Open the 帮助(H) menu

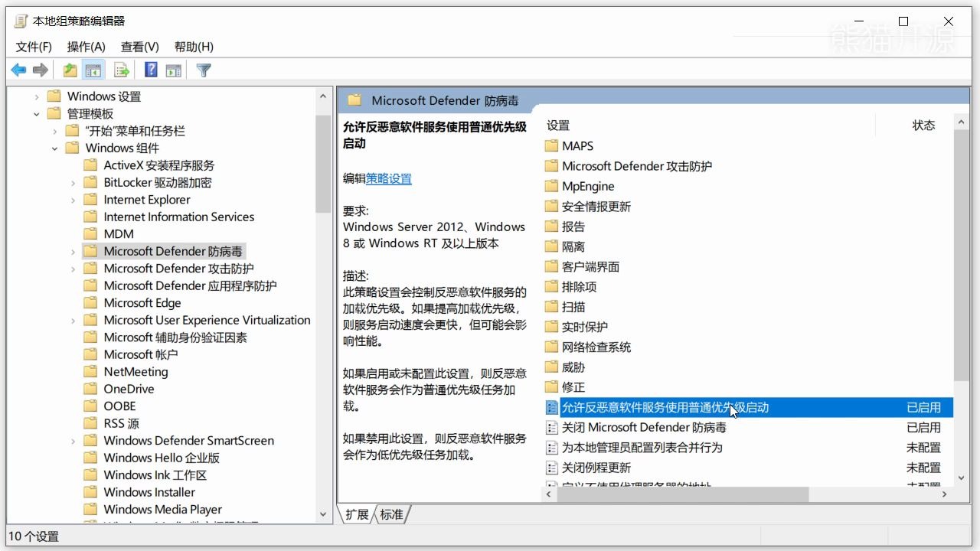point(194,47)
